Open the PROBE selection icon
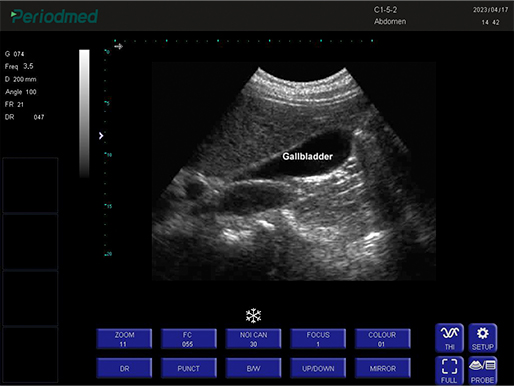This screenshot has width=514, height=386. point(483,370)
